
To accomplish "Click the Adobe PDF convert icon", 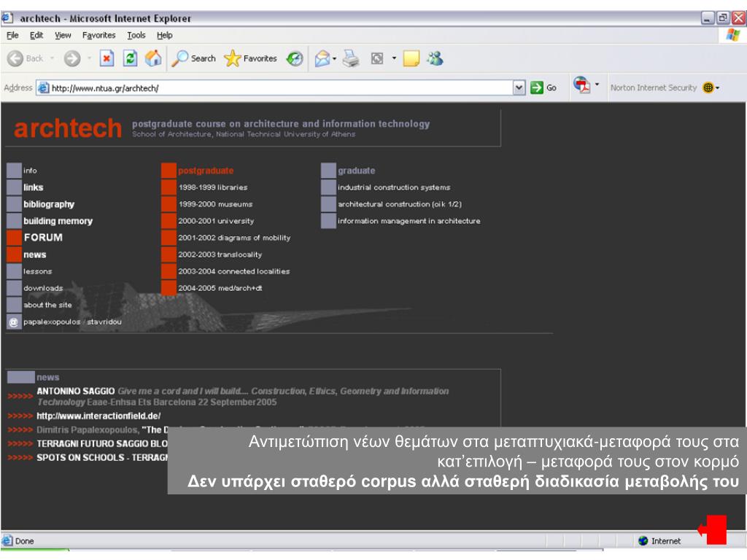I will click(x=581, y=85).
